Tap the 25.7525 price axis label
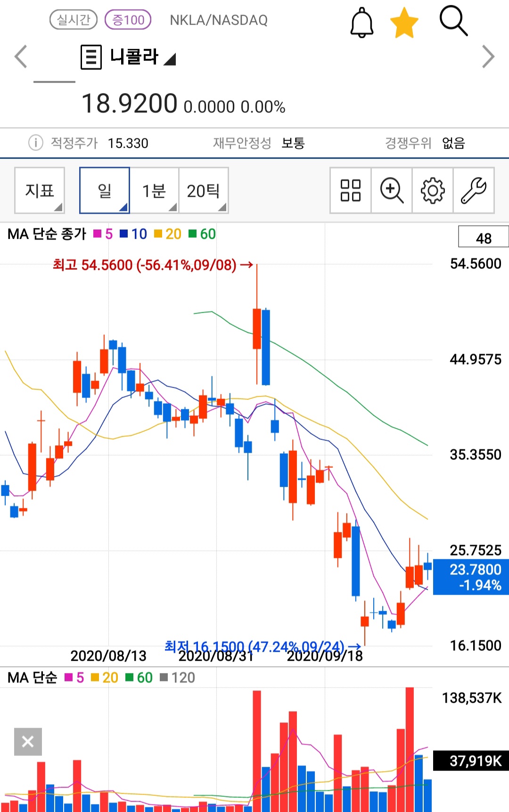Image resolution: width=509 pixels, height=812 pixels. 476,550
